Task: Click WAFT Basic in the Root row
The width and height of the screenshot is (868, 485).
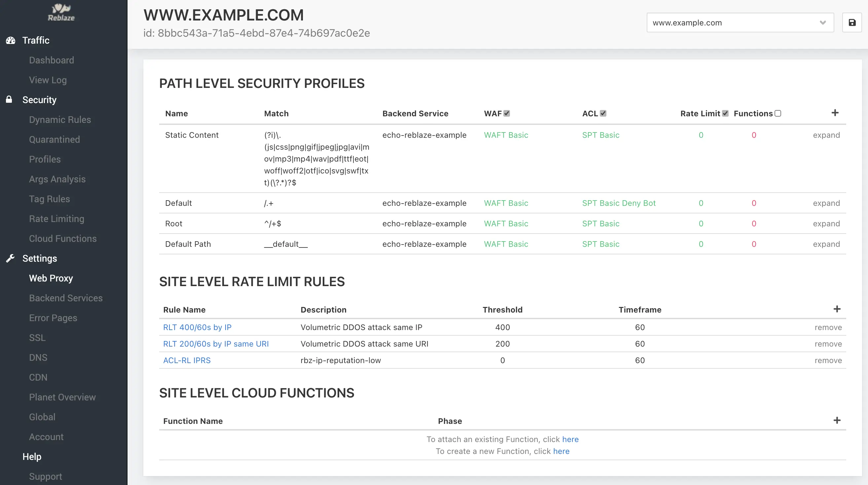Action: 506,224
